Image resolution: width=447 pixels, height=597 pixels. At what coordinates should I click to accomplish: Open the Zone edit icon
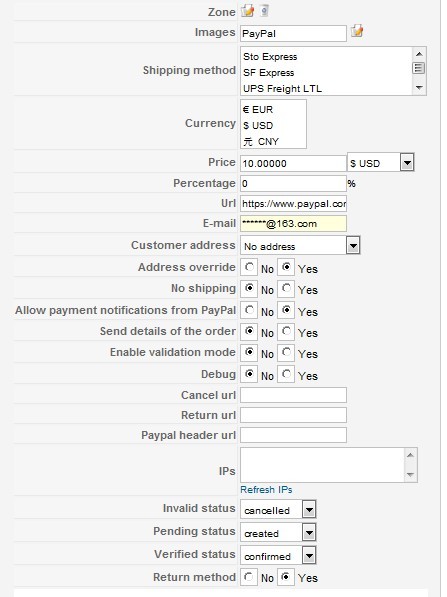pyautogui.click(x=247, y=11)
